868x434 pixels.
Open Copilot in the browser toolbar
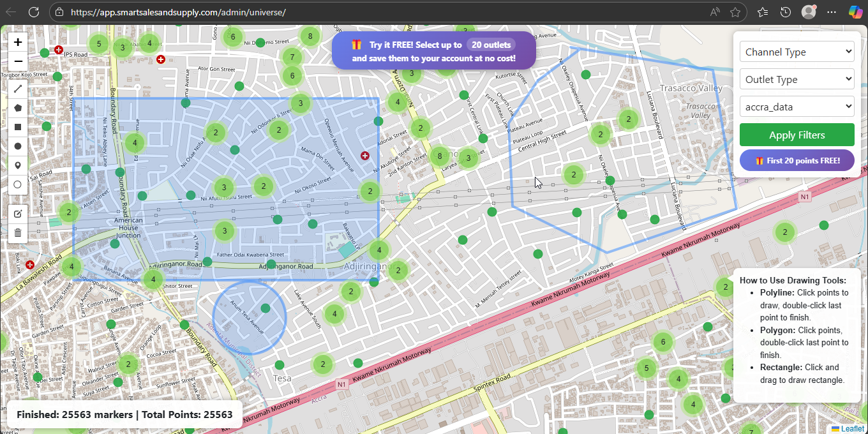tap(855, 11)
